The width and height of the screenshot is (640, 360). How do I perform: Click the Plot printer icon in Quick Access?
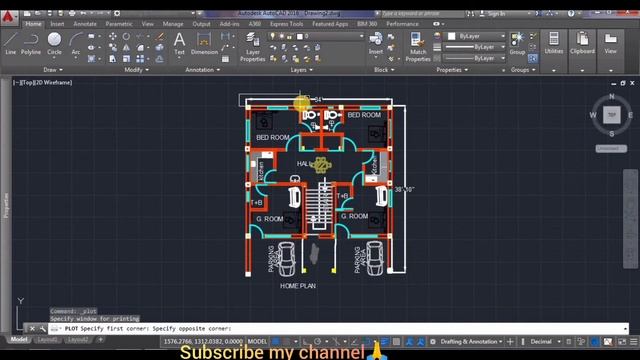72,13
